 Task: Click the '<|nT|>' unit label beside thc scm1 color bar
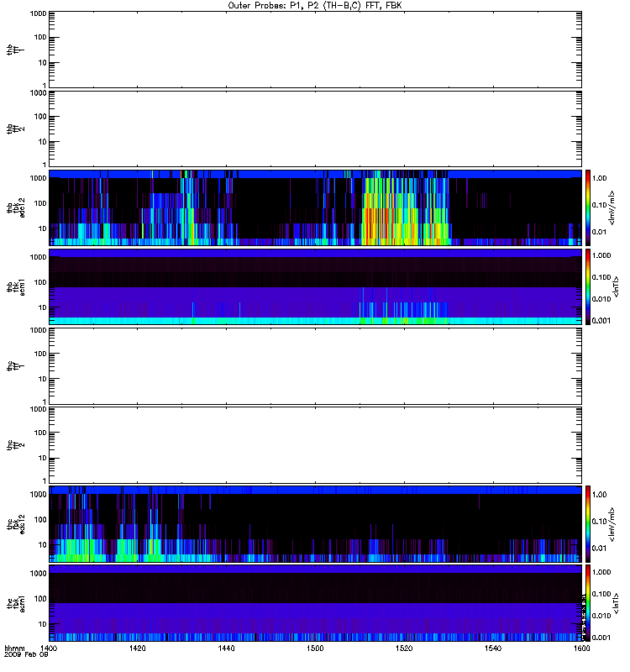tap(616, 603)
